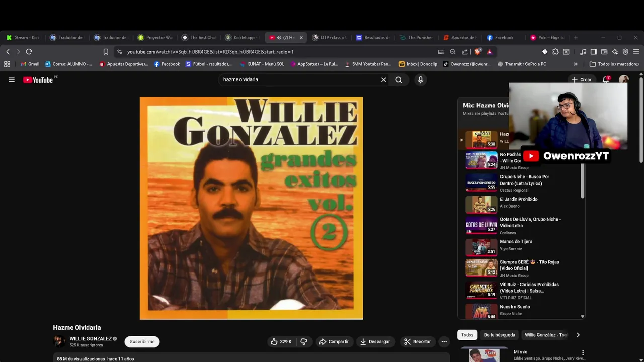Open the YouTube guide hamburger menu
The height and width of the screenshot is (362, 644).
coord(12,80)
